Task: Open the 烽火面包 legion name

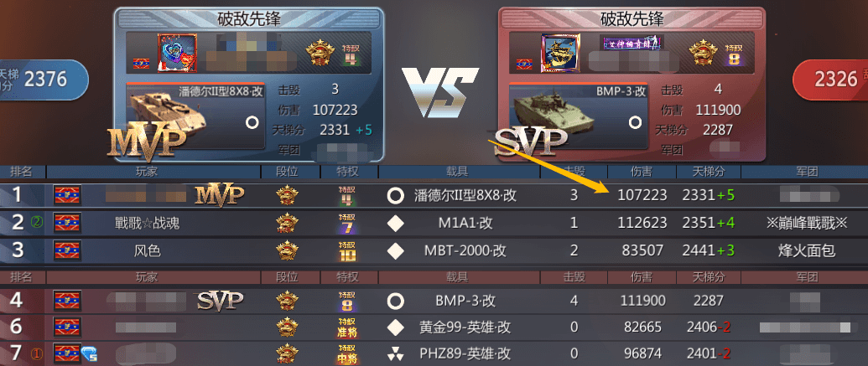Action: point(806,251)
